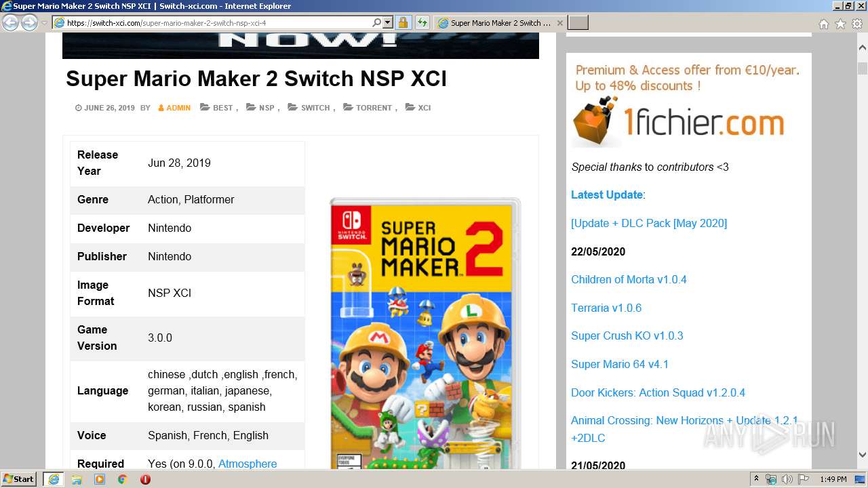The height and width of the screenshot is (488, 868).
Task: Click the page title Super Mario Maker 2 heading
Action: [x=256, y=79]
